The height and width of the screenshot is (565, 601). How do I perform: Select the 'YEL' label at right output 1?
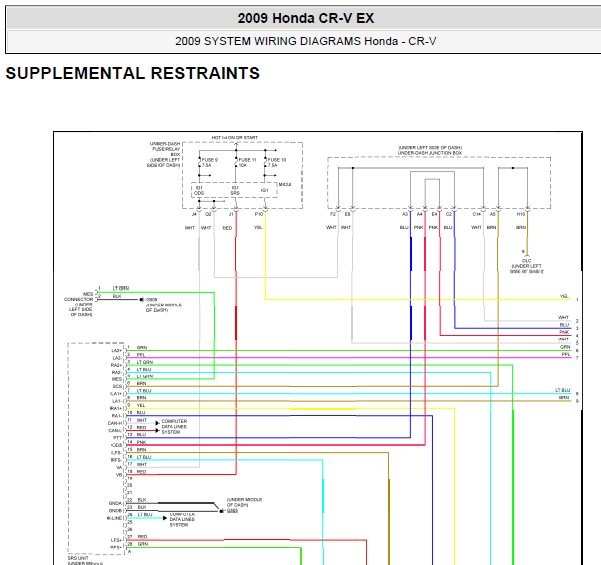(x=564, y=296)
